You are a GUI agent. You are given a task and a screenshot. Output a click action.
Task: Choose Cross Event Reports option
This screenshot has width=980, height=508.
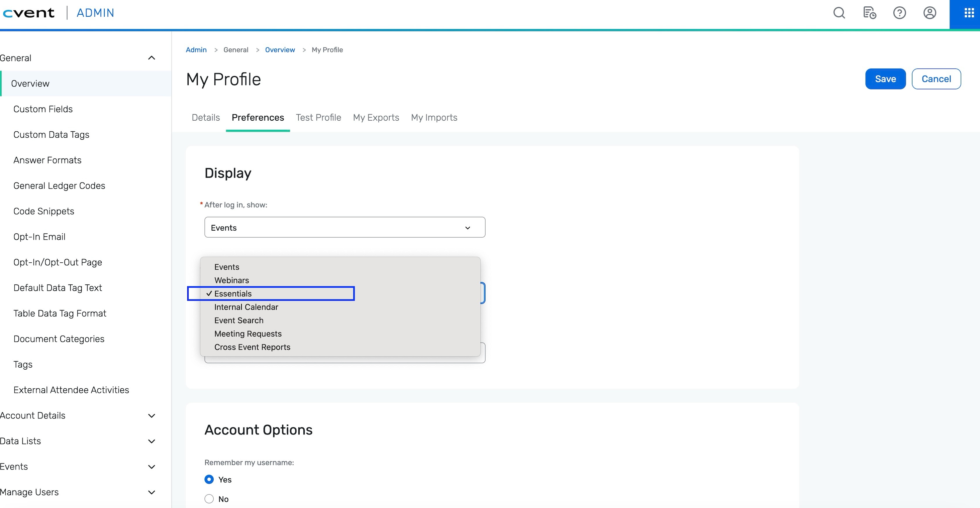click(x=340, y=347)
